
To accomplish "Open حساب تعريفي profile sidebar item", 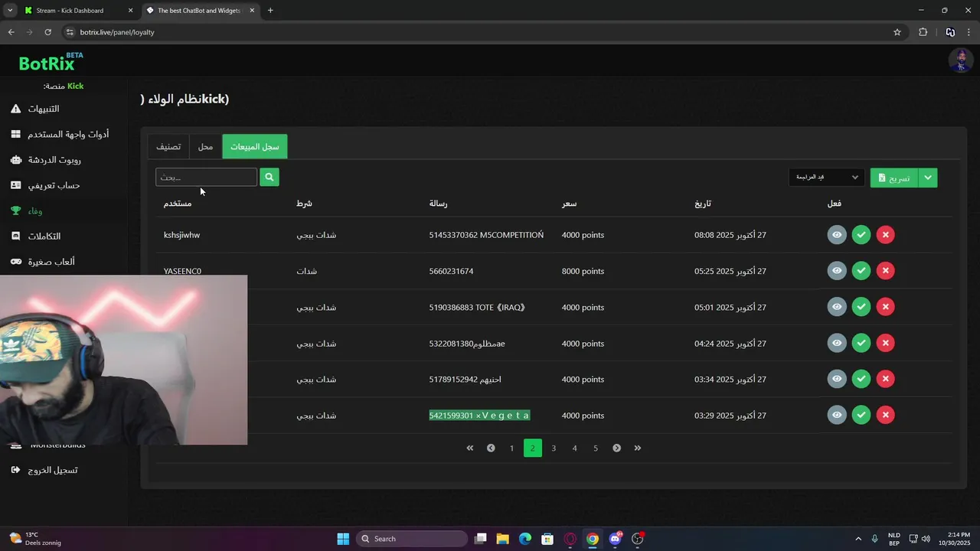I will coord(46,185).
